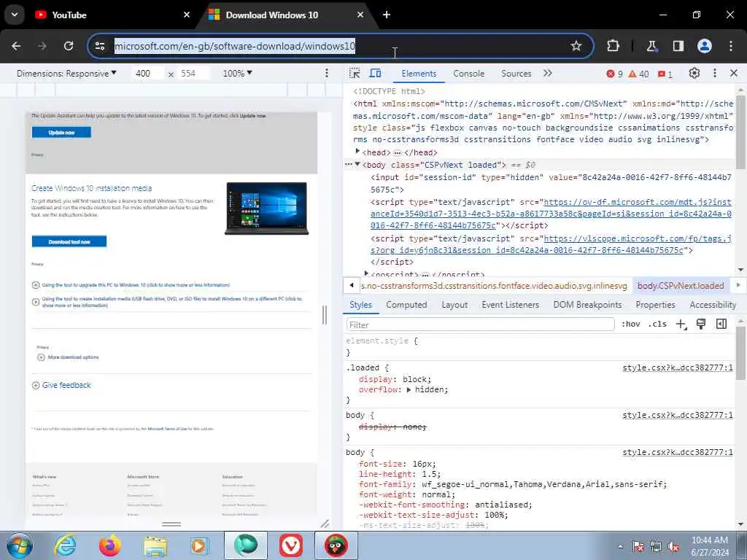747x560 pixels.
Task: Open the profile avatar menu
Action: pyautogui.click(x=705, y=46)
